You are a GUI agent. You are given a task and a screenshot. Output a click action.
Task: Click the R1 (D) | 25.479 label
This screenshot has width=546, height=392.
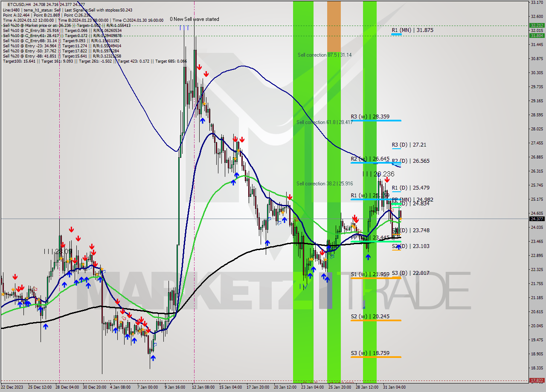point(411,188)
